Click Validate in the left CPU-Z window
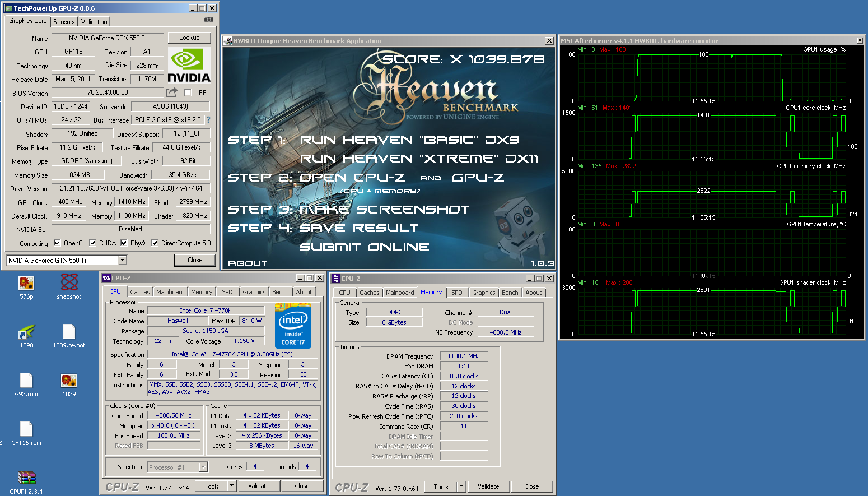Image resolution: width=868 pixels, height=496 pixels. point(259,486)
